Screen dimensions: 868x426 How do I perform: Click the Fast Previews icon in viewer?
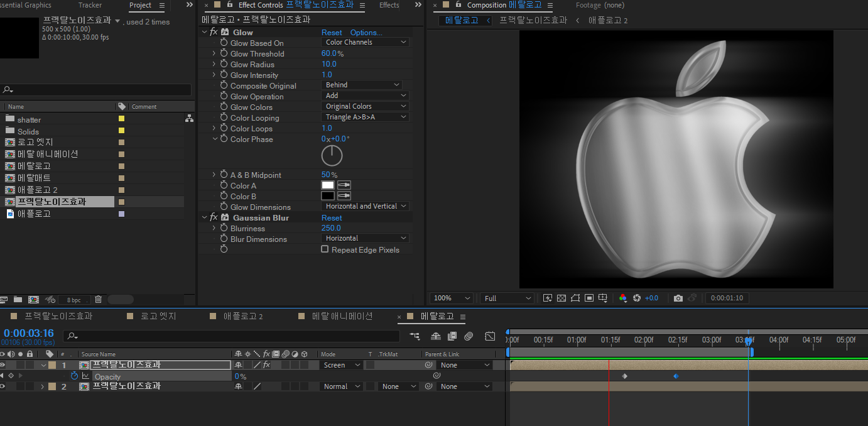point(547,298)
